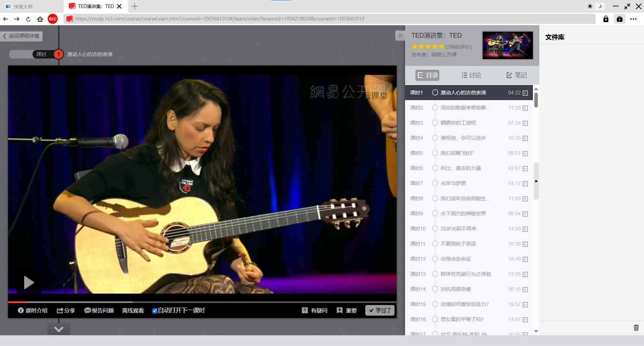The height and width of the screenshot is (346, 644).
Task: Expand file library panel side arrow
Action: [x=536, y=181]
